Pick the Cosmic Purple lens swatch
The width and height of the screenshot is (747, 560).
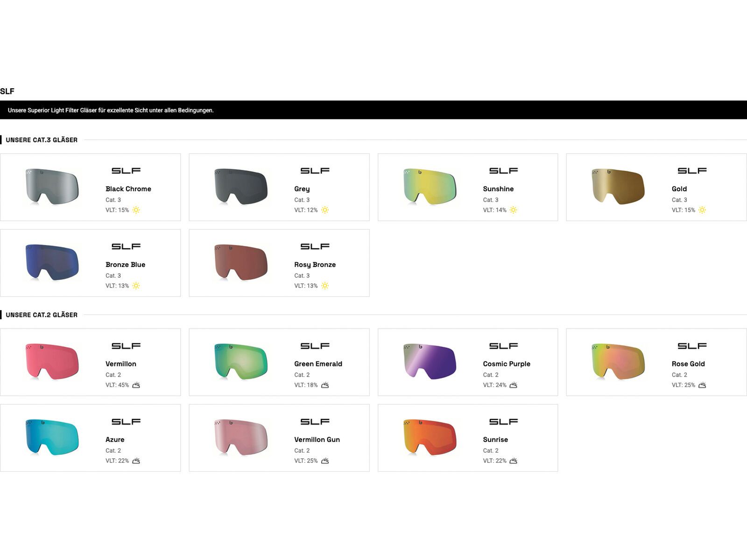pos(430,362)
